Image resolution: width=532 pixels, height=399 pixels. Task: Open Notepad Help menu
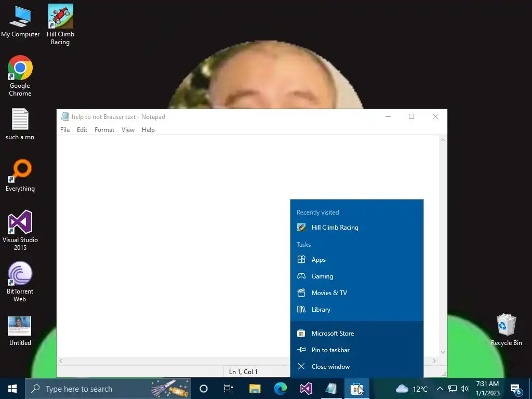coord(148,129)
